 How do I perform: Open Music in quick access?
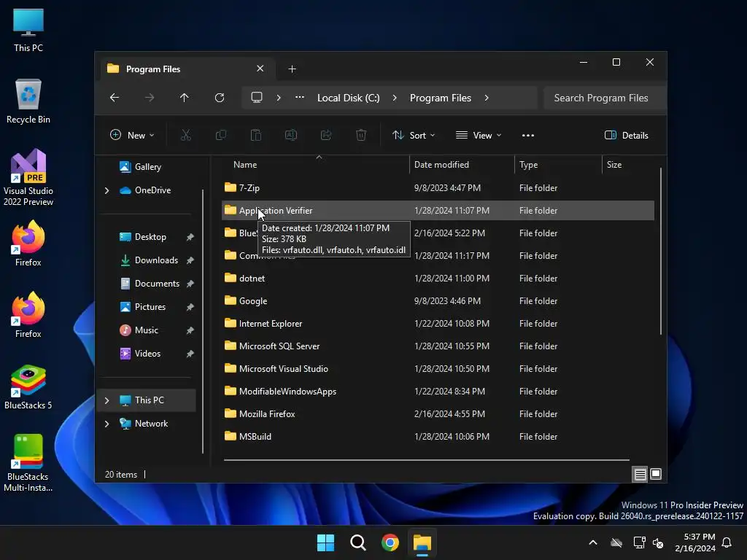click(x=139, y=330)
